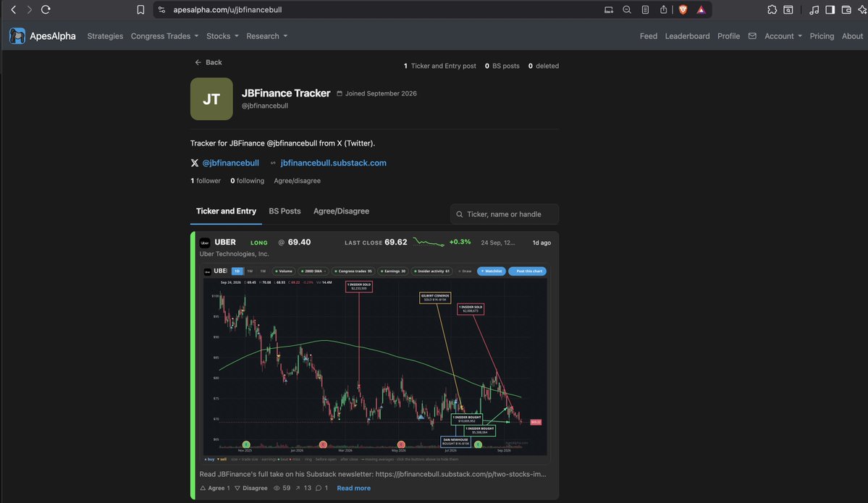The height and width of the screenshot is (503, 868).
Task: Open About page
Action: [x=852, y=36]
